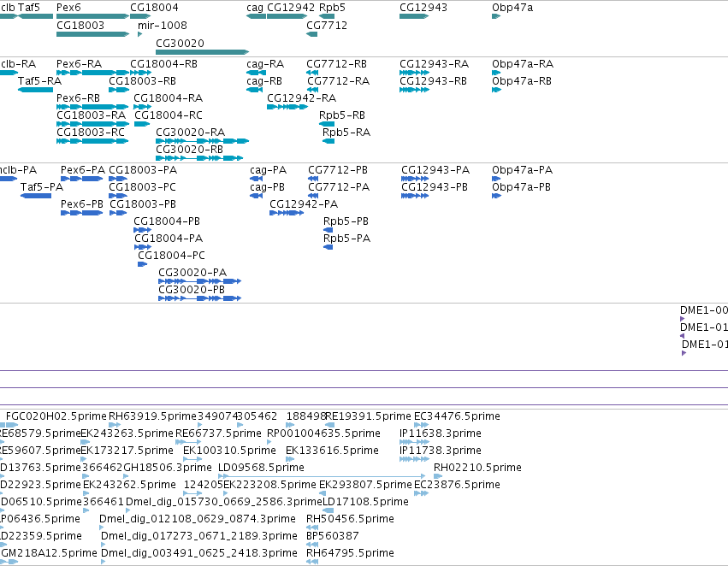The height and width of the screenshot is (566, 728).
Task: Open transcript CG7712-RB
Action: pyautogui.click(x=336, y=63)
